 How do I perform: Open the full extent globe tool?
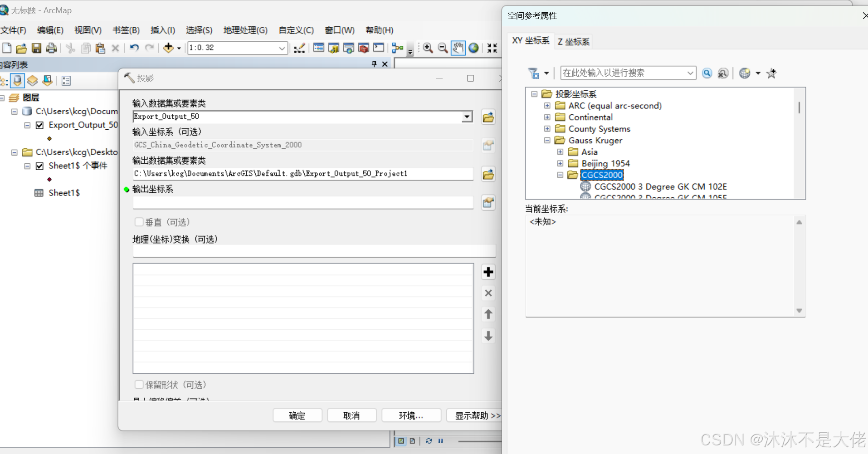point(474,48)
